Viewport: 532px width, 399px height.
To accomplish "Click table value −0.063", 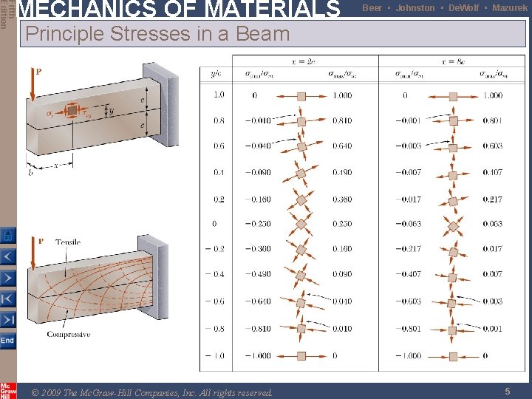I will (x=409, y=224).
